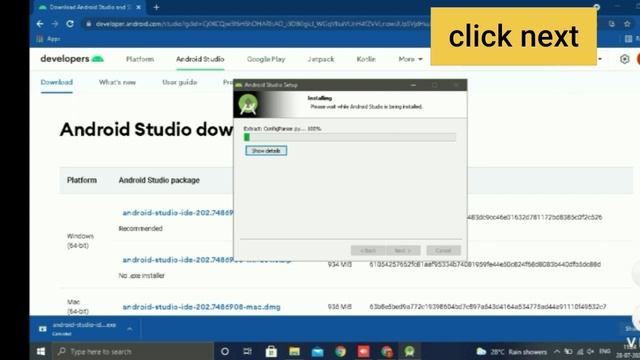Click the network icon in system tray
The width and height of the screenshot is (640, 360).
point(580,351)
